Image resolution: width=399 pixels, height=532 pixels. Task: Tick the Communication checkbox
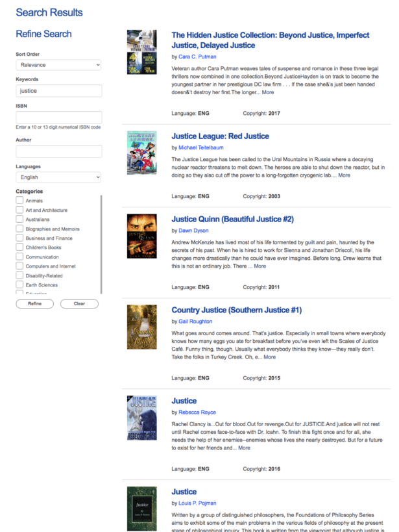tap(19, 257)
